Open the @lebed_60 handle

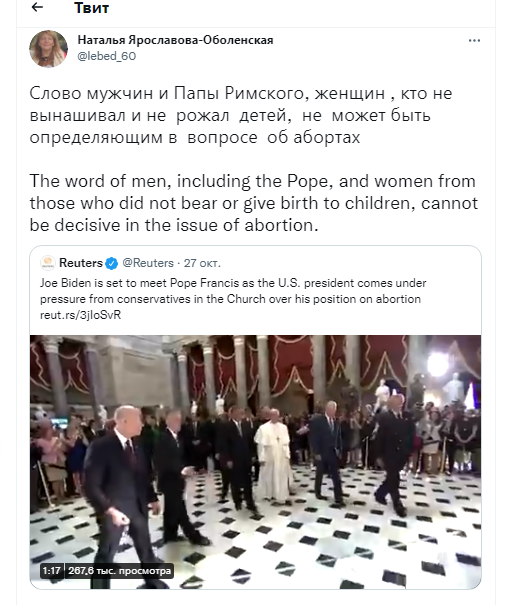point(107,56)
